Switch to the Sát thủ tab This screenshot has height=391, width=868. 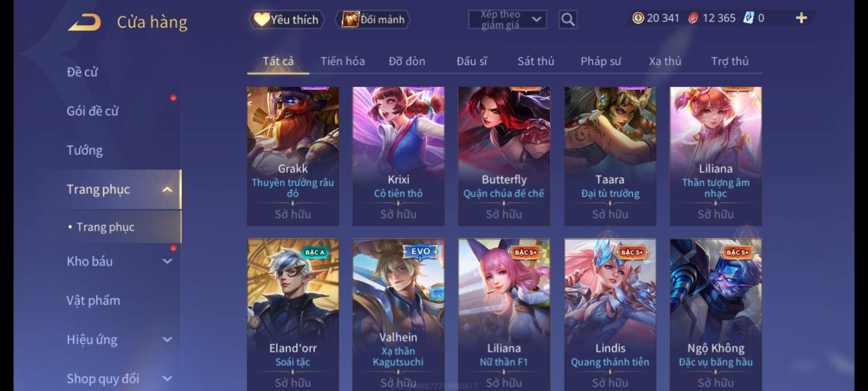536,61
